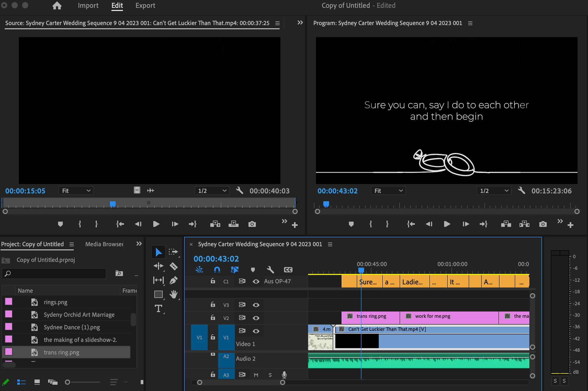Select the Hand tool
The height and width of the screenshot is (391, 588).
point(173,294)
